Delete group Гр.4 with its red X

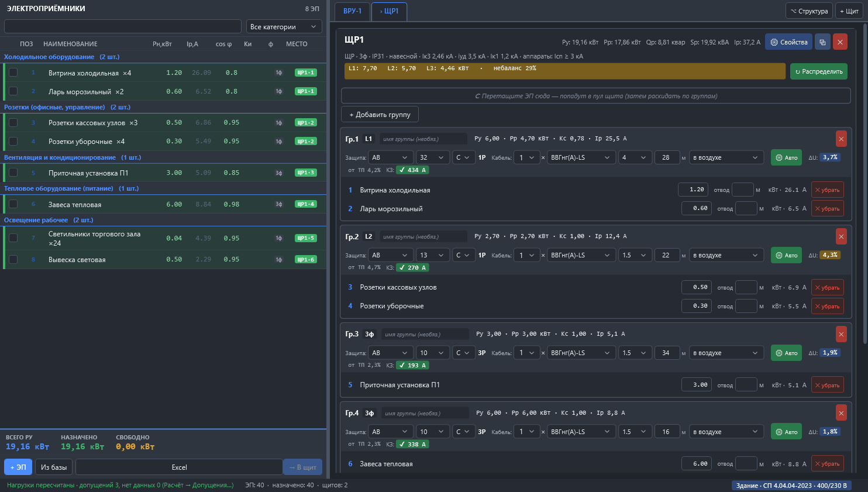click(x=841, y=413)
